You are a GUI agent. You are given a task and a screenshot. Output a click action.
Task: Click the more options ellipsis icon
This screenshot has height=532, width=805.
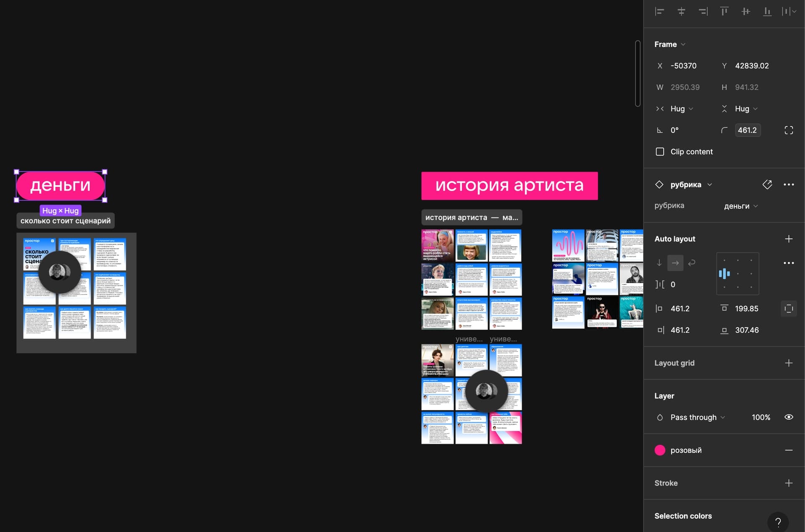788,185
